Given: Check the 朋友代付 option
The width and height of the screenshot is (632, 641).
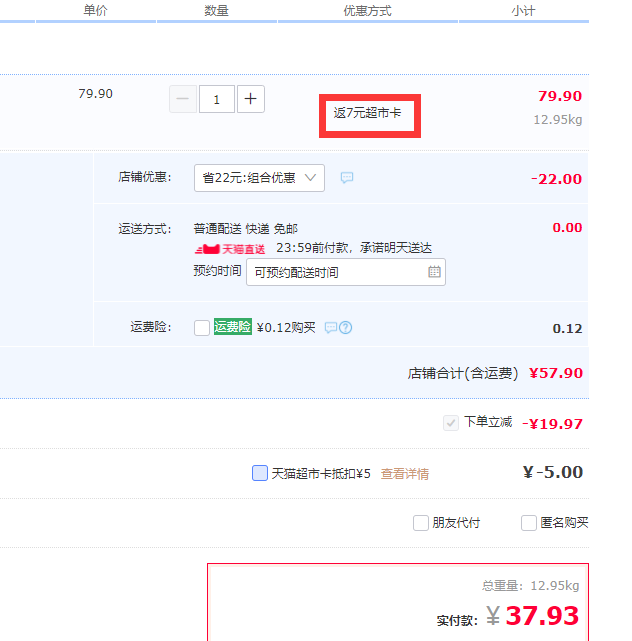Looking at the screenshot, I should point(421,523).
